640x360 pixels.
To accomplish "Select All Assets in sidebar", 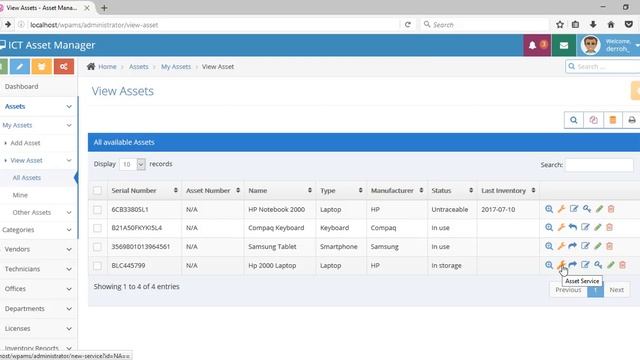I will pos(27,178).
